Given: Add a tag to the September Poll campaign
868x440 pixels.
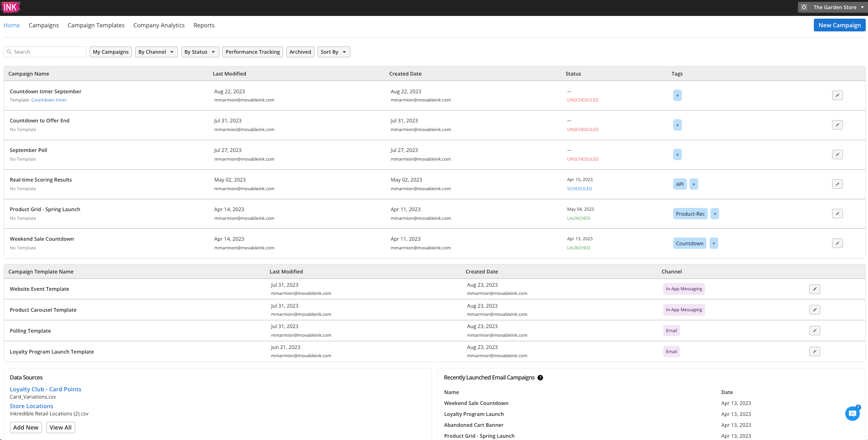Looking at the screenshot, I should tap(677, 155).
